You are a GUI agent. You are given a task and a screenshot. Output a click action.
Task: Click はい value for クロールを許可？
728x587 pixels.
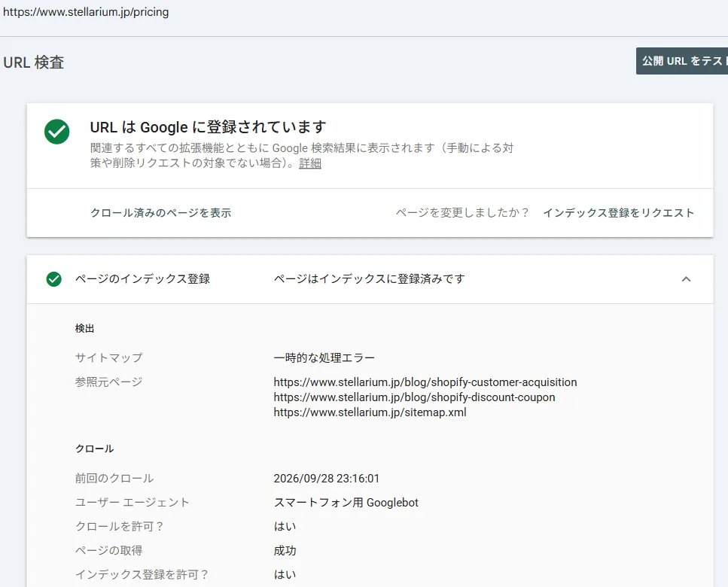[285, 526]
